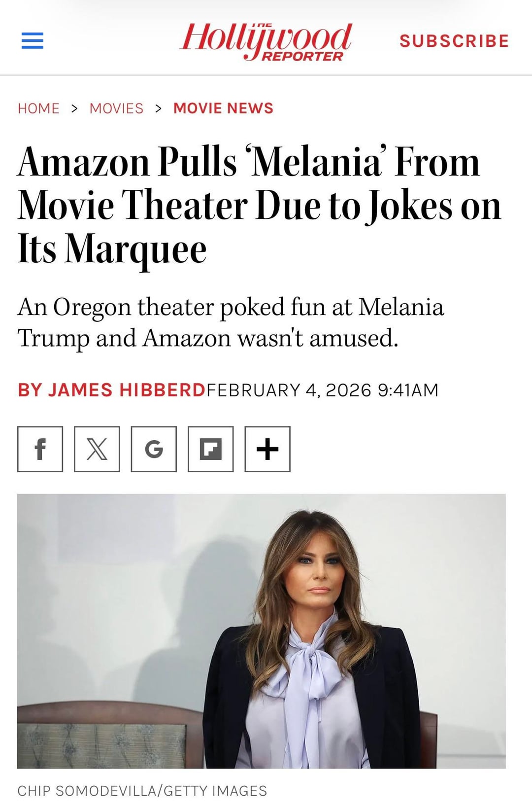Screen dimensions: 532x808
Task: Click the chevron after Home breadcrumb
Action: 74,108
